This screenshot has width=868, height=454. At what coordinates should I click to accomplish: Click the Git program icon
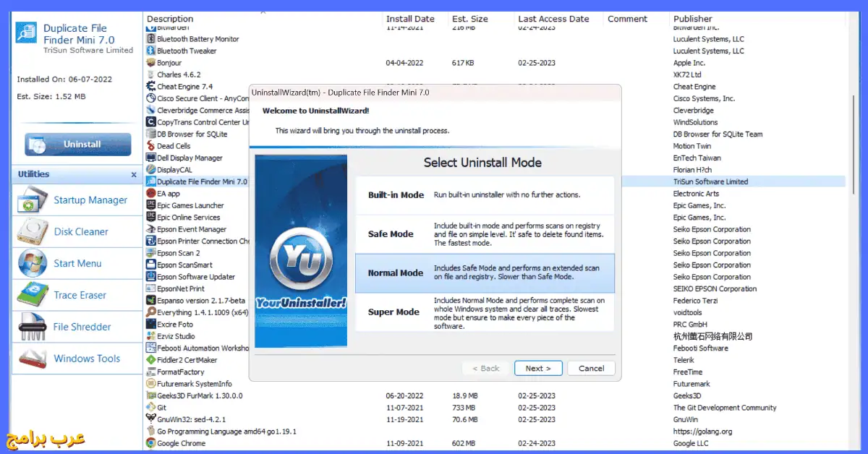coord(151,408)
